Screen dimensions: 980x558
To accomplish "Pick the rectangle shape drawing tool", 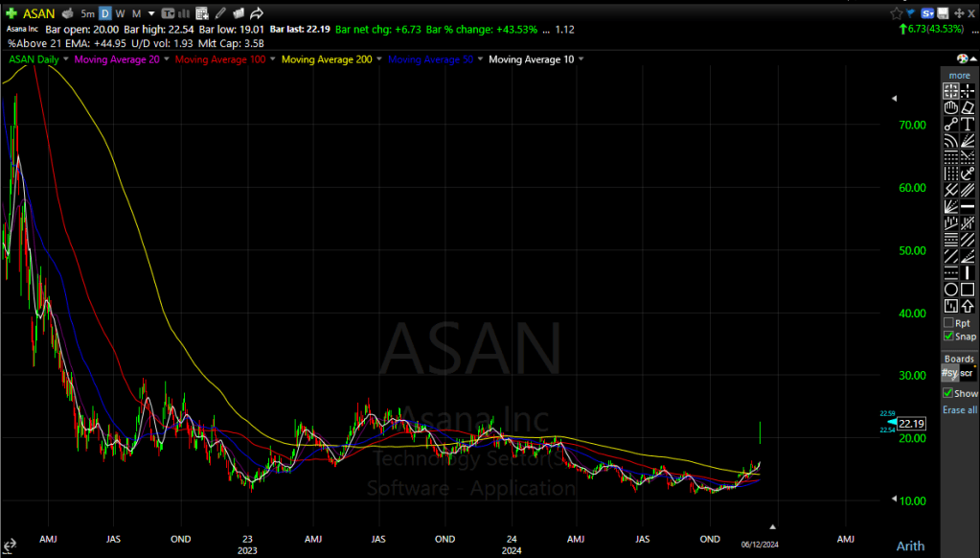I will 969,290.
